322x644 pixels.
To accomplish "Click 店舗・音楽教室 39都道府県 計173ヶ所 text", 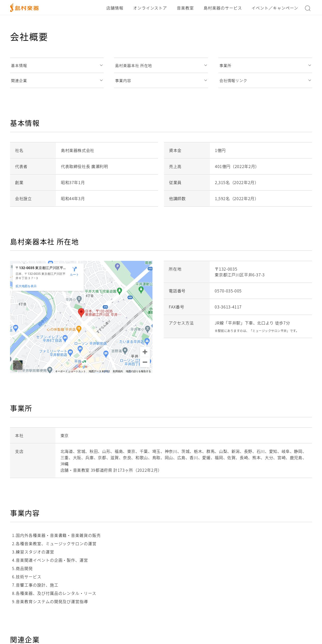I will click(x=110, y=470).
